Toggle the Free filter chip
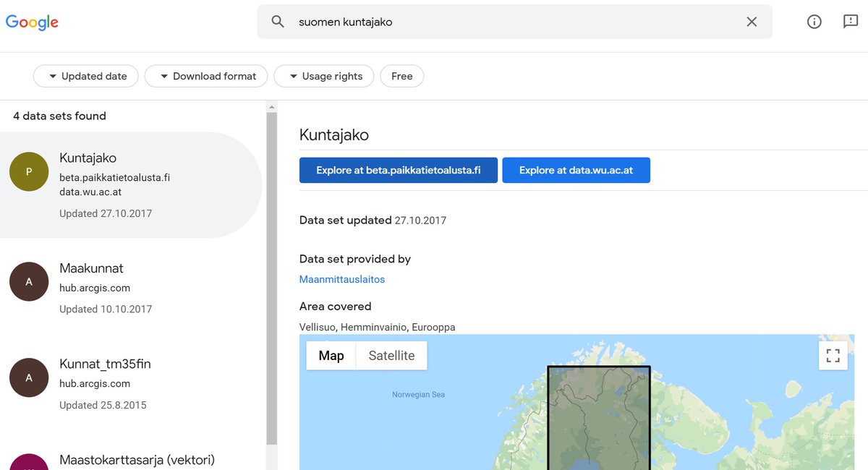The height and width of the screenshot is (470, 868). [x=402, y=76]
